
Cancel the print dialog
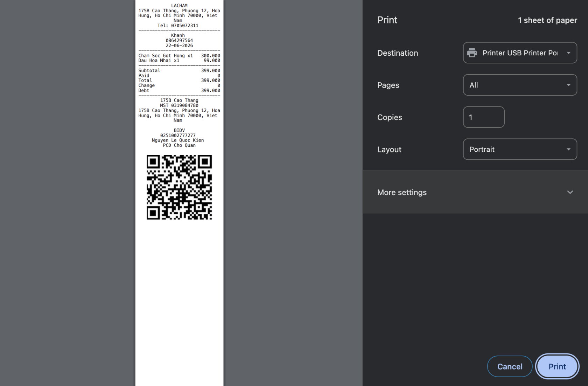point(510,366)
